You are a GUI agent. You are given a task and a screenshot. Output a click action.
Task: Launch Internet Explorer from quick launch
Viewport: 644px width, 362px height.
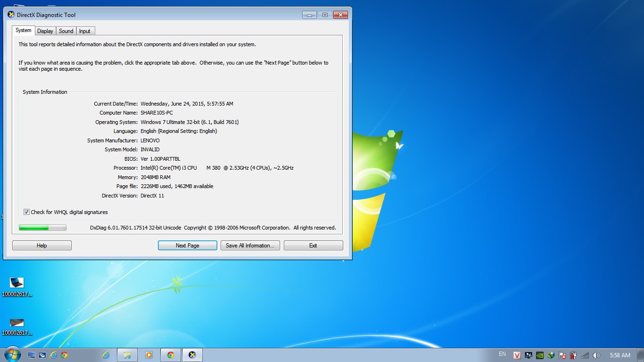(53, 355)
